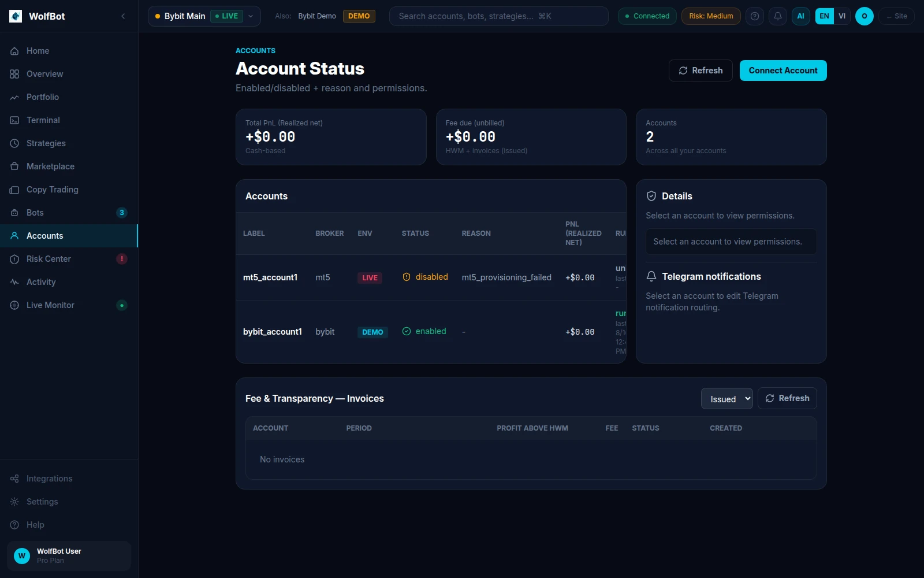
Task: Focus the search accounts, bots, strategies field
Action: coord(499,16)
